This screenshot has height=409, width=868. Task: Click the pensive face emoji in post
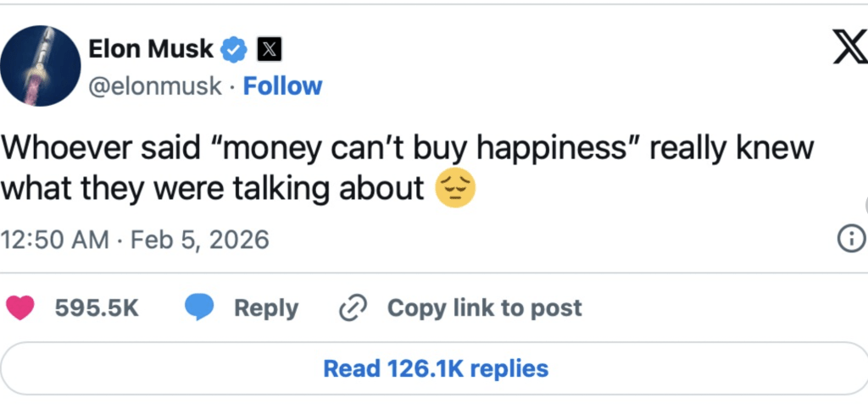[x=455, y=189]
